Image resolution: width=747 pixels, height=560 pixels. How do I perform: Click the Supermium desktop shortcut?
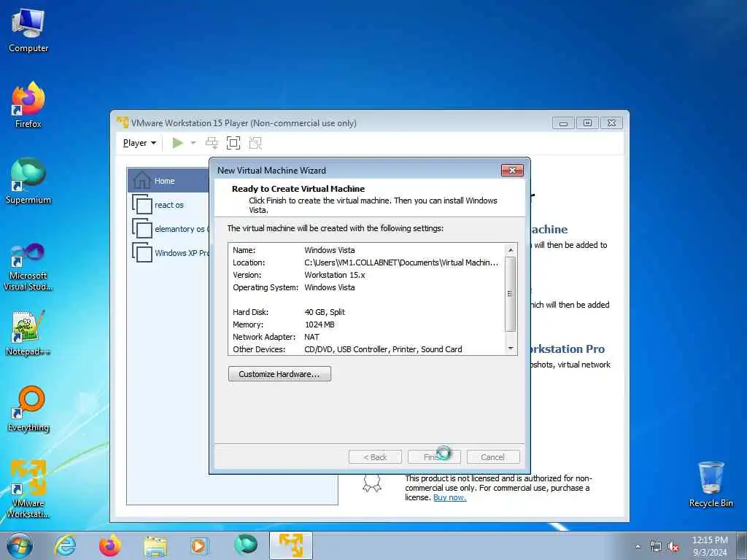(28, 182)
